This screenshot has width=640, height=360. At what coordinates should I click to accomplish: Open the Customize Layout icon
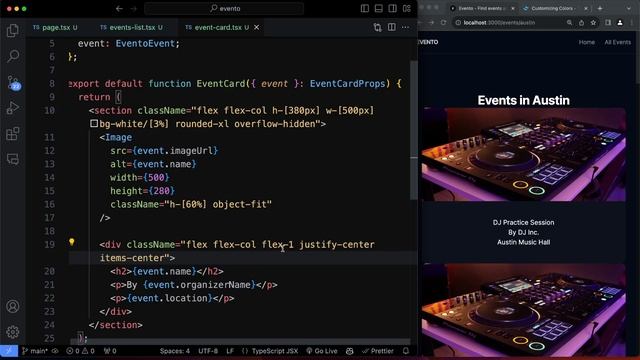click(x=407, y=9)
